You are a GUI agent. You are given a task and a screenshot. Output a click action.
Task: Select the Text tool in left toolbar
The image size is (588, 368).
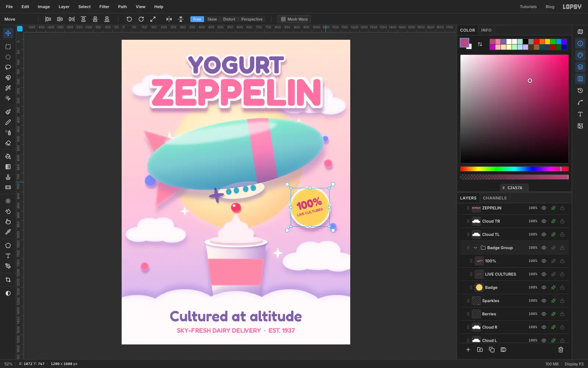[x=8, y=256]
